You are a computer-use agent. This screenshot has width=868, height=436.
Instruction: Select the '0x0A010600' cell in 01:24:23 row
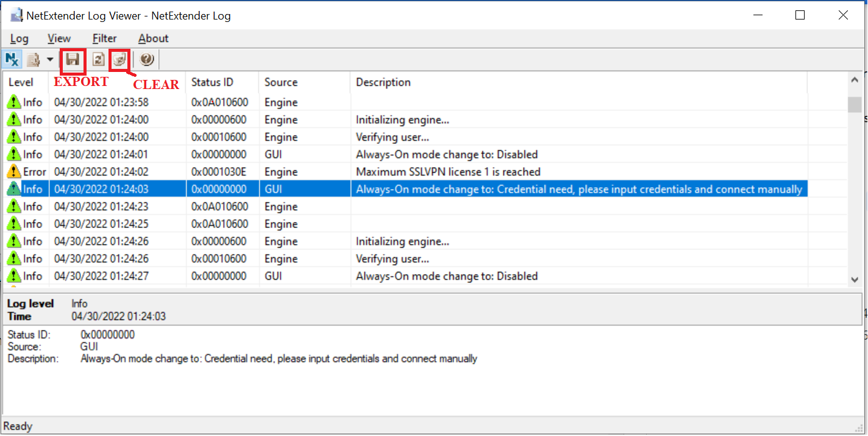pos(219,207)
